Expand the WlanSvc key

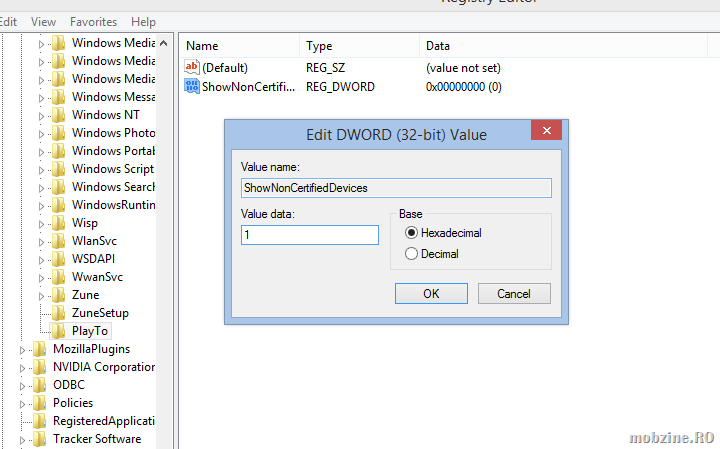click(41, 242)
